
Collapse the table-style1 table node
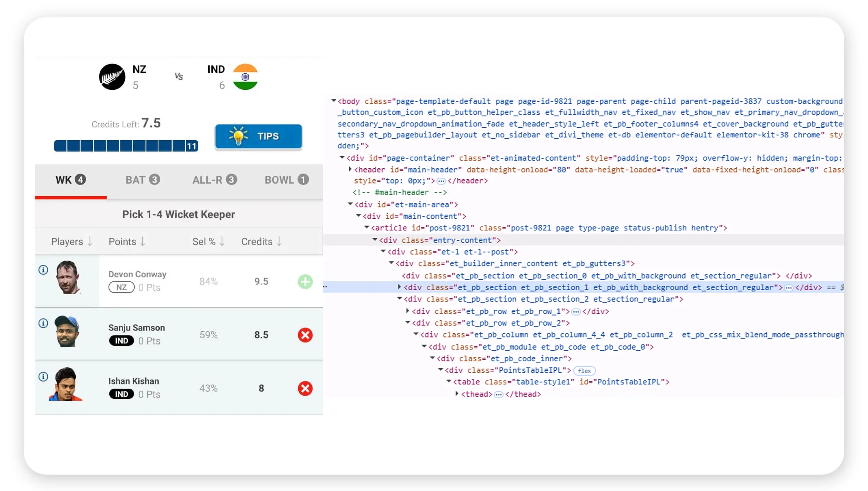click(x=449, y=382)
